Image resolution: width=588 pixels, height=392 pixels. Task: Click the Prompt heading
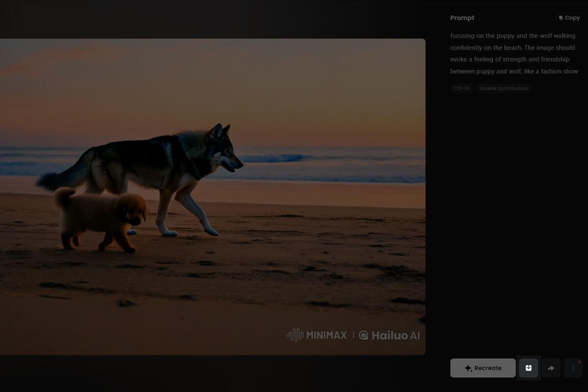click(462, 18)
